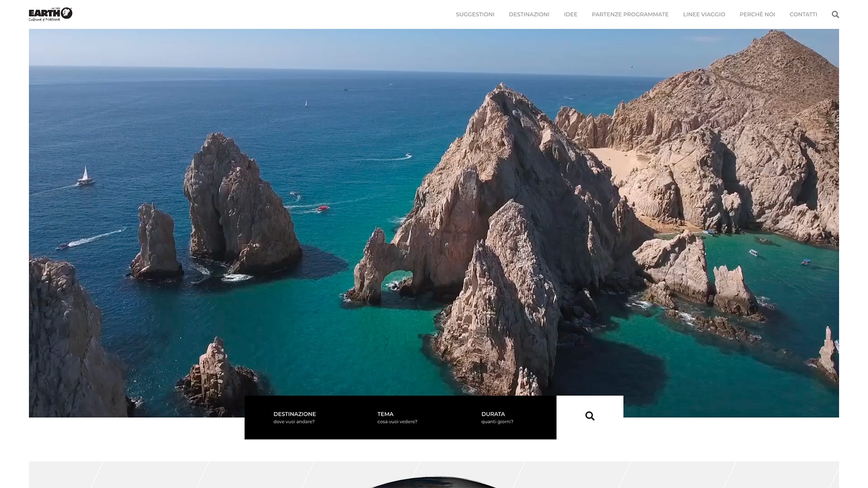868x488 pixels.
Task: Click the 'cosa vuoi vedere?' prompt text
Action: tap(397, 422)
